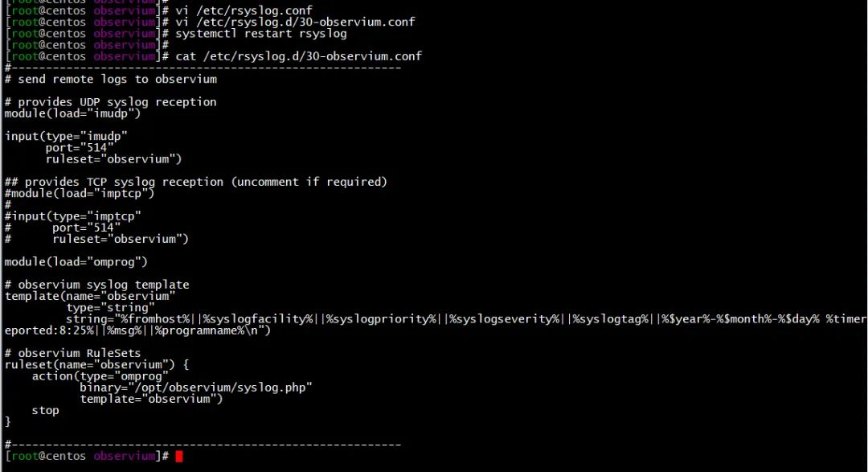Click the template(name="observium" line
The image size is (868, 472).
coord(90,296)
